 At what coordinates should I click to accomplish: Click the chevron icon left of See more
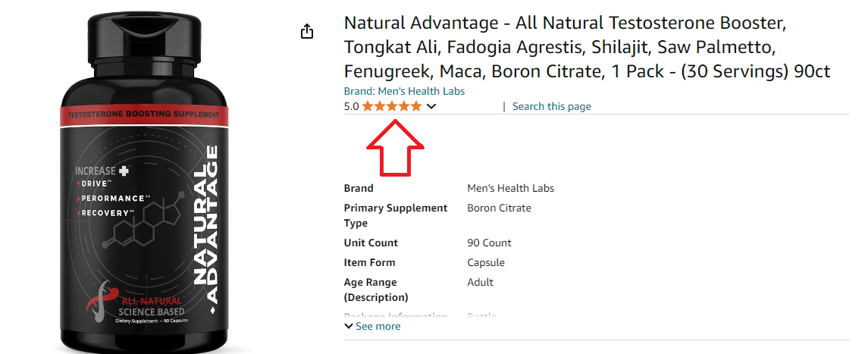click(348, 327)
